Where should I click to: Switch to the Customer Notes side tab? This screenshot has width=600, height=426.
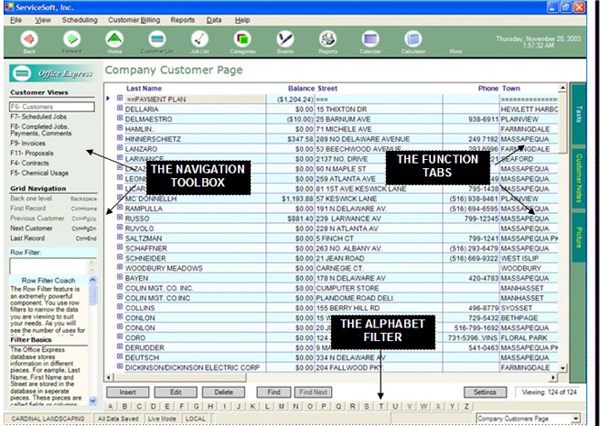coord(578,178)
